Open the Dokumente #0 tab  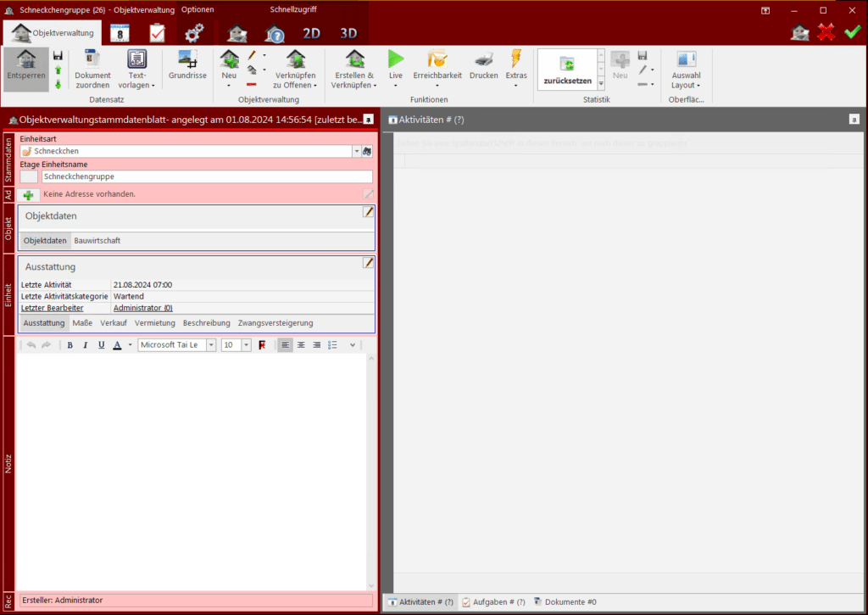pyautogui.click(x=565, y=601)
